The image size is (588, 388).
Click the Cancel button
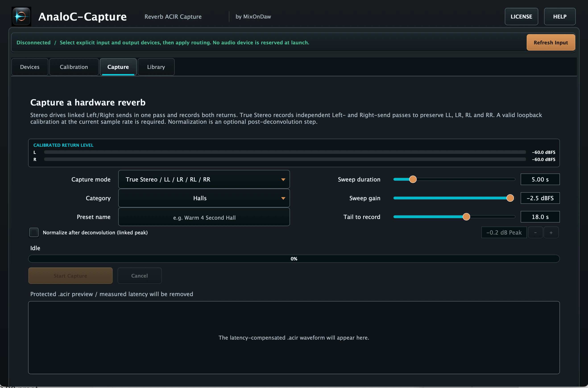[x=139, y=276]
